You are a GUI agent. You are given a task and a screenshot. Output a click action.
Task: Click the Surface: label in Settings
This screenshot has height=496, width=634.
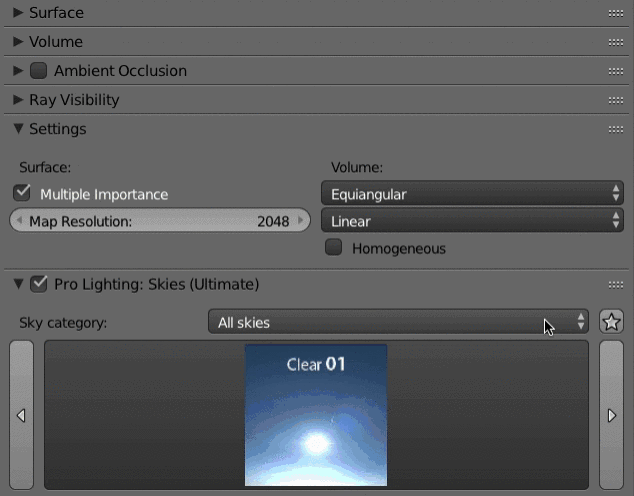(45, 167)
